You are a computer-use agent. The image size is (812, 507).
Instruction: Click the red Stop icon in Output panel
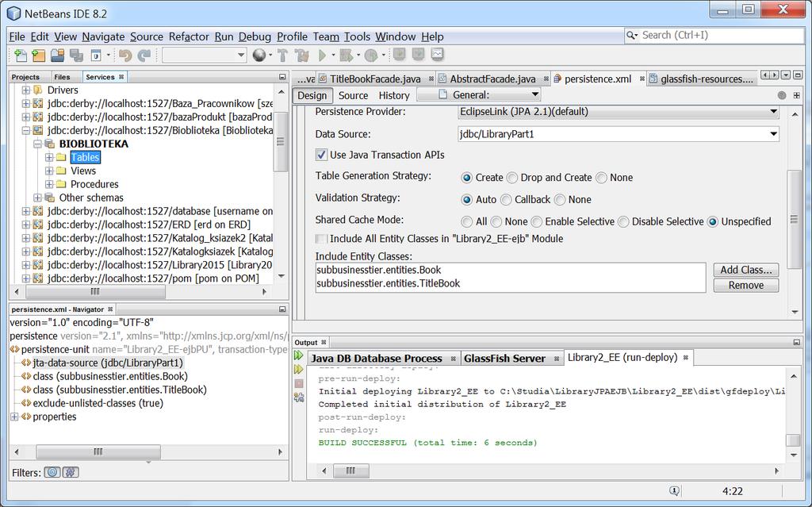(299, 383)
